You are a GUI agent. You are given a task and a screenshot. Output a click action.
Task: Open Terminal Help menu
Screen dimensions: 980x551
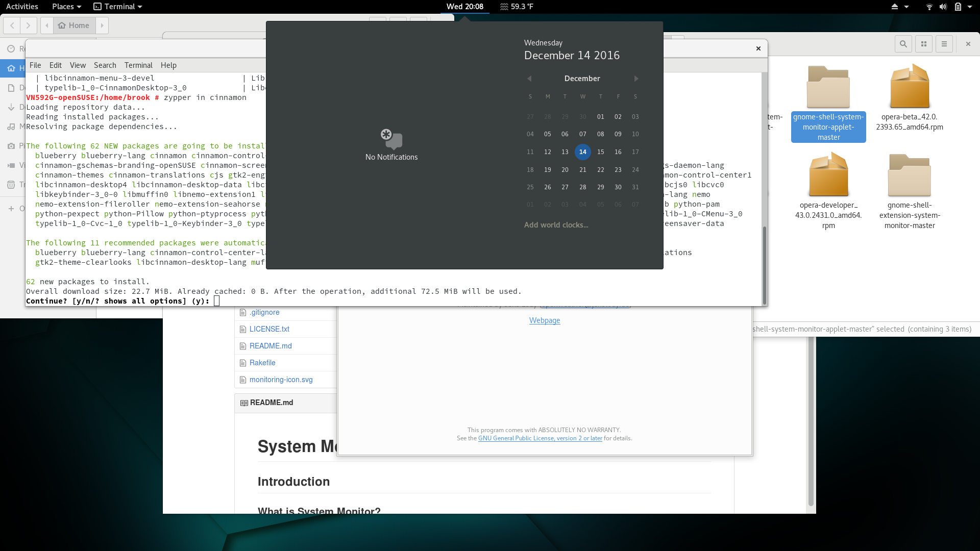[x=168, y=65]
